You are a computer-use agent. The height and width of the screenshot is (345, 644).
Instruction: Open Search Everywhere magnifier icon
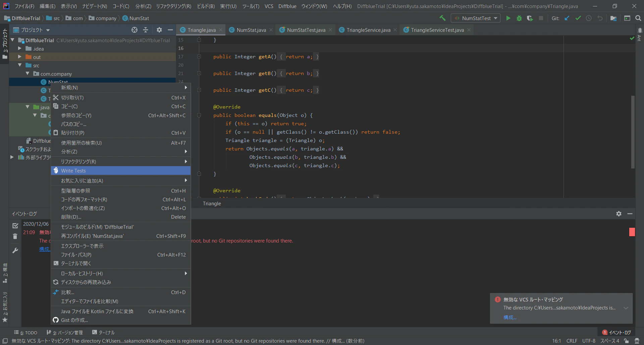638,18
